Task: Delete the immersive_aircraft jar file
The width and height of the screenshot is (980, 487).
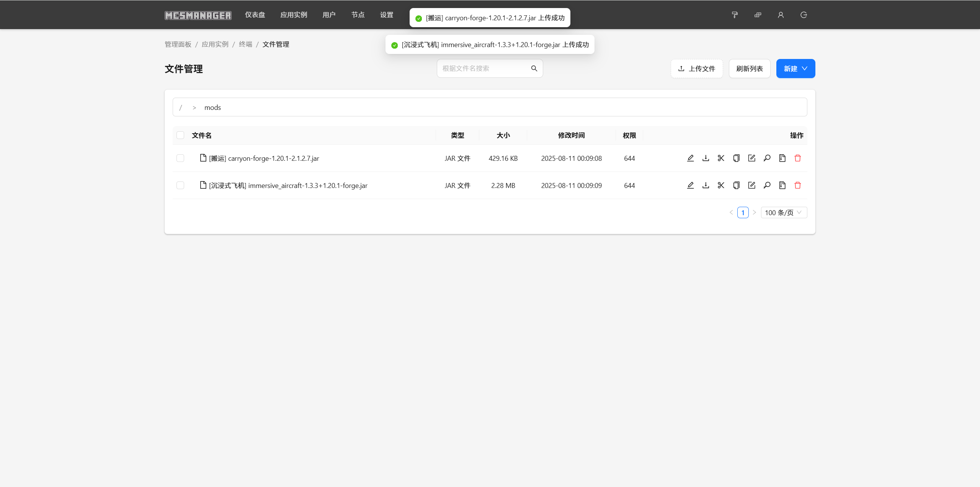Action: click(x=797, y=185)
